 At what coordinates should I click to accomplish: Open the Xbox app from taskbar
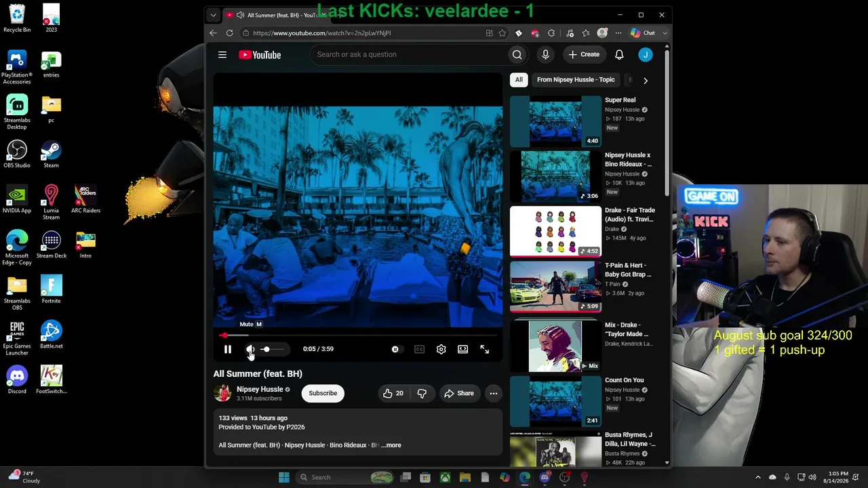pyautogui.click(x=445, y=477)
